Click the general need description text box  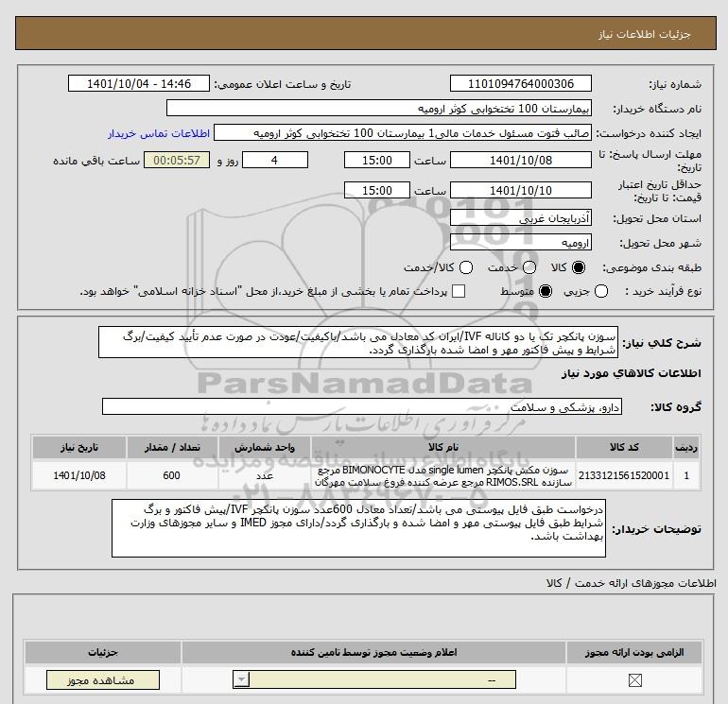pyautogui.click(x=358, y=342)
